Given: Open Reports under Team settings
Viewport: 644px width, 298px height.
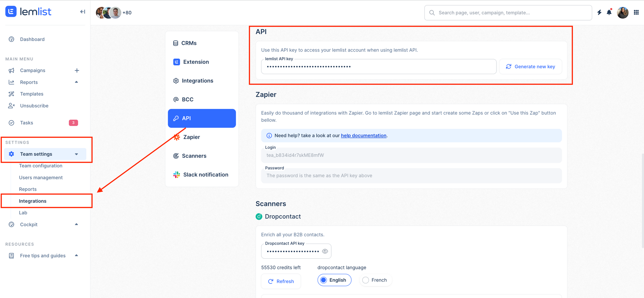Looking at the screenshot, I should pyautogui.click(x=28, y=189).
